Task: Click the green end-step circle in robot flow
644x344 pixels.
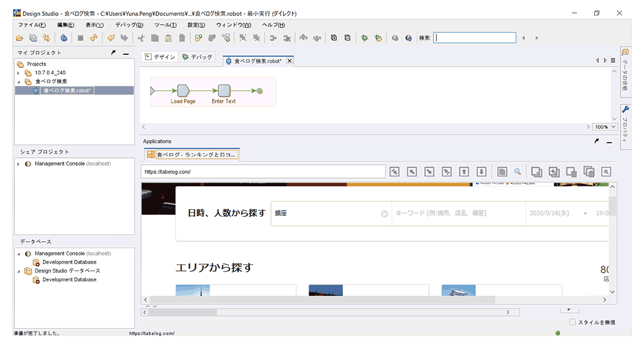Action: (260, 91)
